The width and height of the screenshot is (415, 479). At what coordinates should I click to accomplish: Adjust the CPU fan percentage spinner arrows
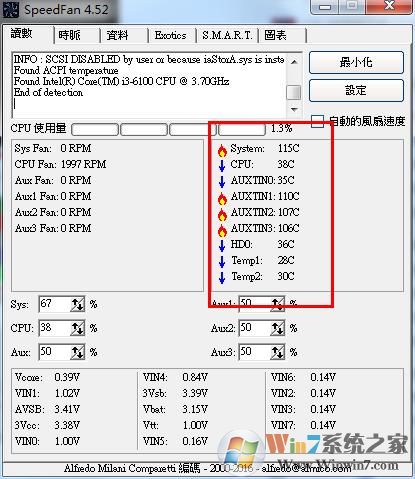click(x=77, y=328)
